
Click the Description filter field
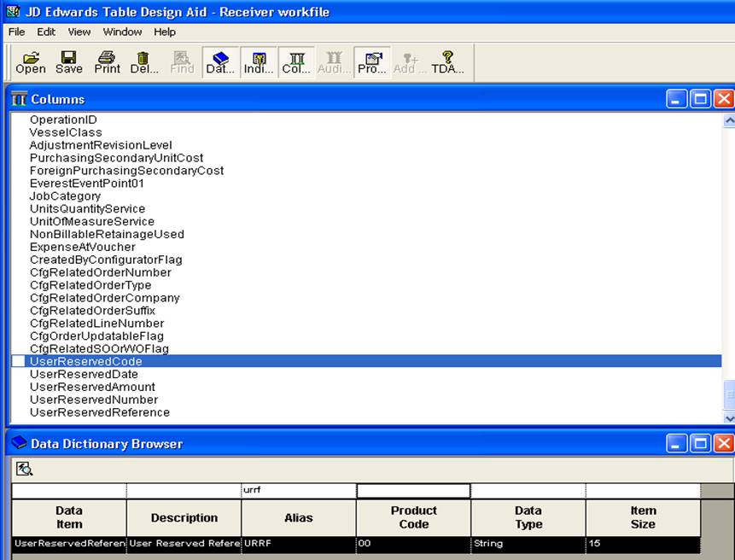(184, 490)
